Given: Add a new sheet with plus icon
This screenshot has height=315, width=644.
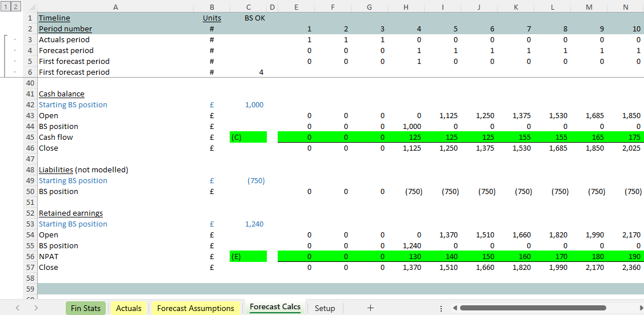Looking at the screenshot, I should (x=370, y=308).
